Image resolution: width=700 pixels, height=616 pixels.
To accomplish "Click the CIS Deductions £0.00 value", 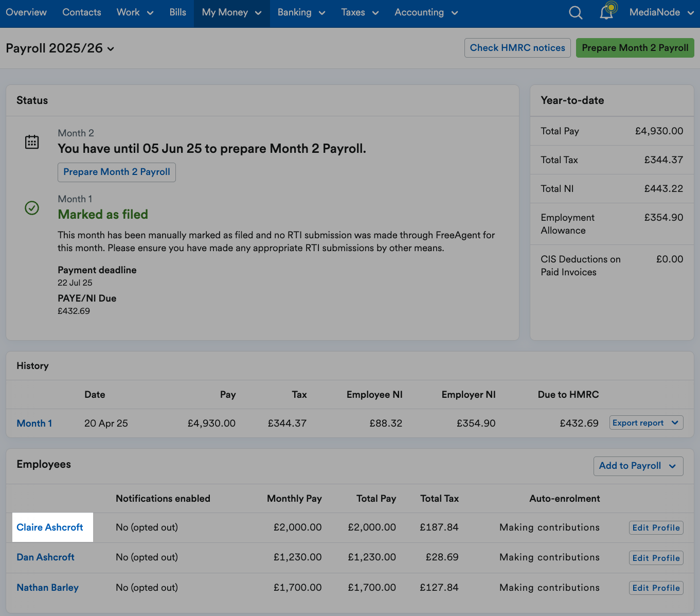I will point(670,259).
